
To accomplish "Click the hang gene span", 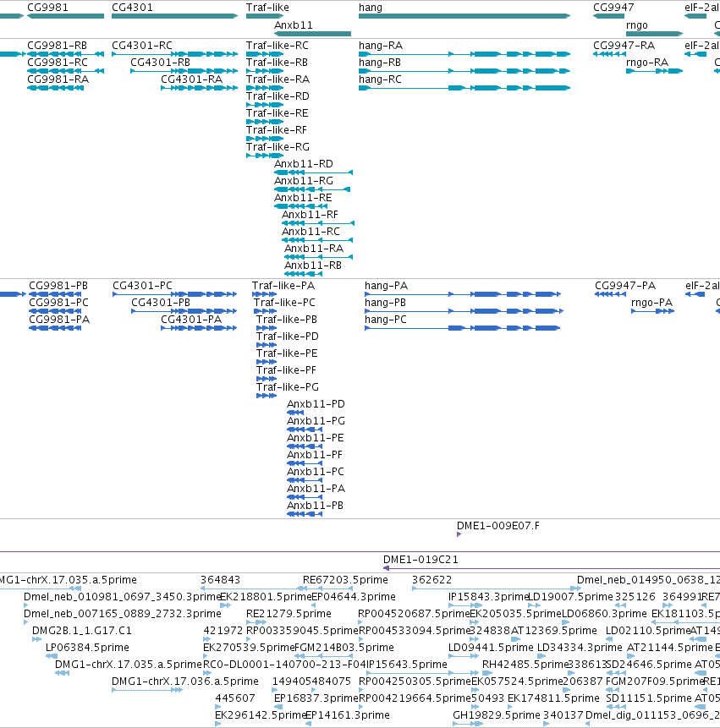I will click(x=464, y=16).
